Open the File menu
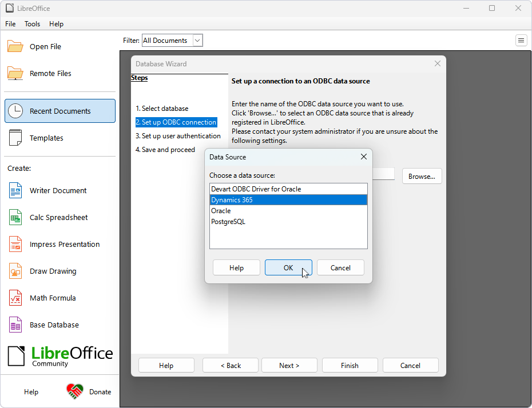The image size is (532, 408). point(10,24)
